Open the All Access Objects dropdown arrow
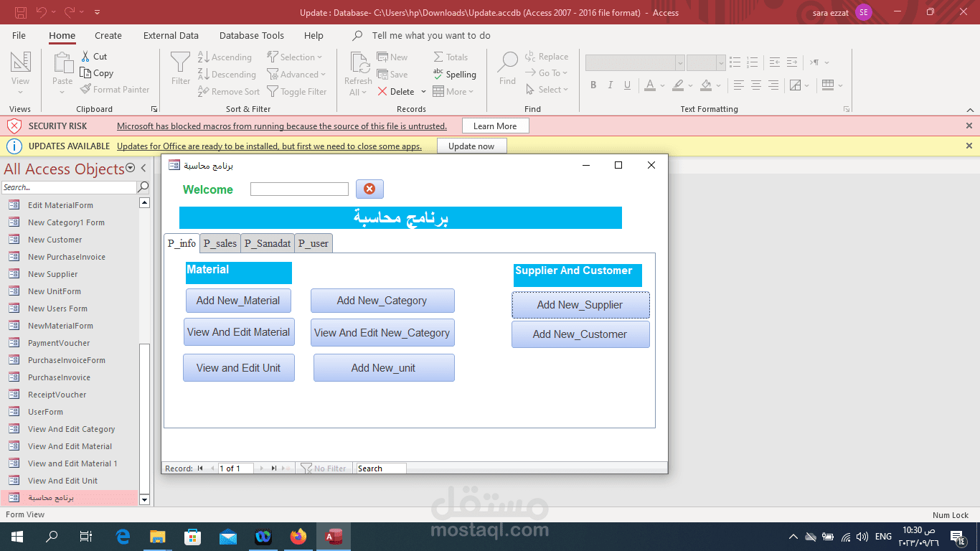 (x=131, y=168)
